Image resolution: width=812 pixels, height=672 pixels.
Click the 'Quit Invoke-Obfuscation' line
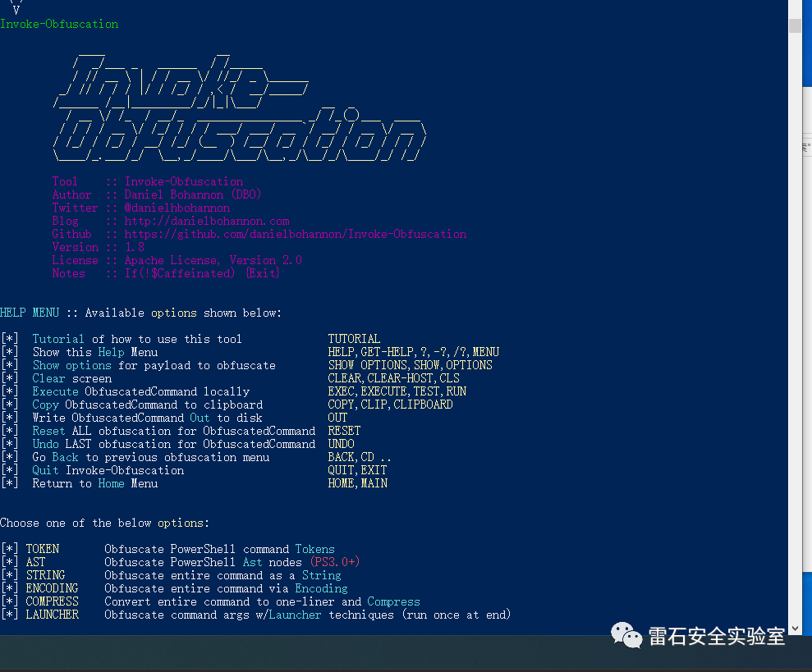tap(108, 470)
